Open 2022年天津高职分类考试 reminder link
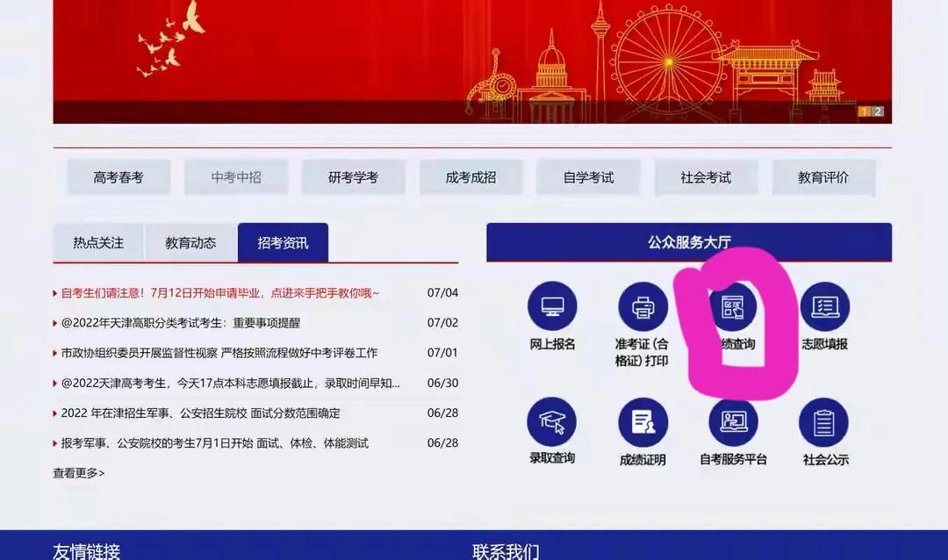948x560 pixels. pyautogui.click(x=180, y=322)
